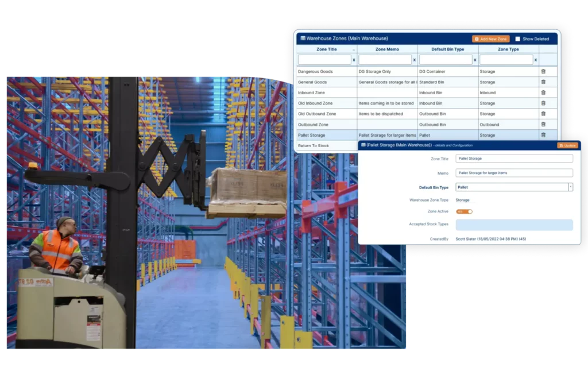Select the General Goods zone row
This screenshot has height=378, width=588.
326,82
